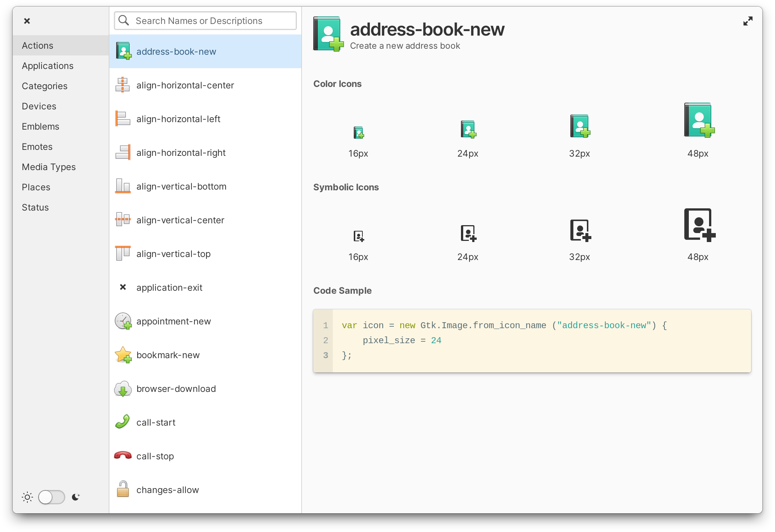This screenshot has height=532, width=775.
Task: Select the bookmark-new star icon
Action: [123, 355]
